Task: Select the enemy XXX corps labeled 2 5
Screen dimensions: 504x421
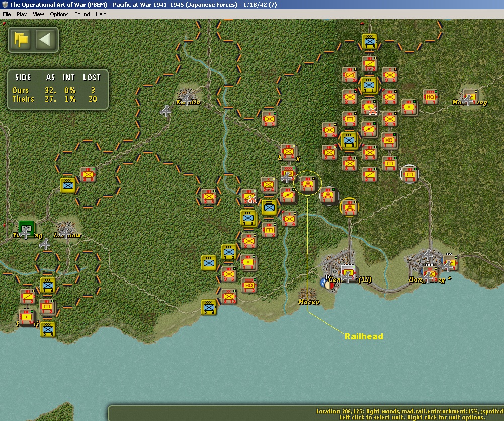Action: pos(48,329)
